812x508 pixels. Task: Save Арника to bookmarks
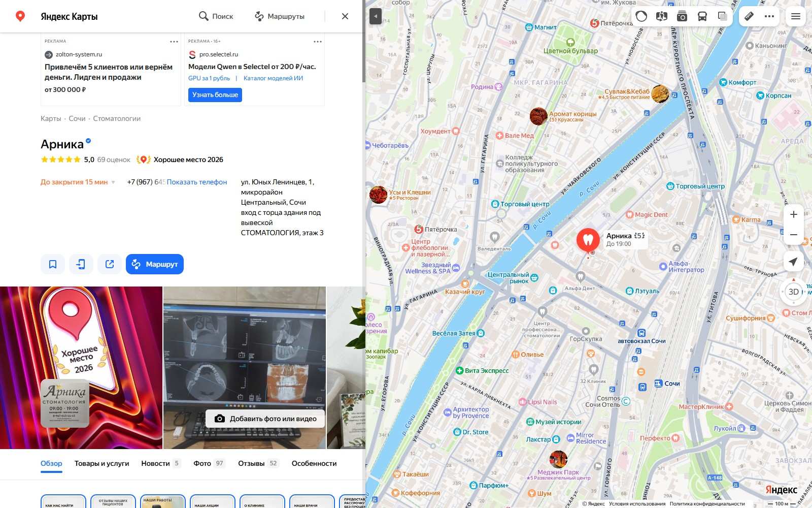53,264
